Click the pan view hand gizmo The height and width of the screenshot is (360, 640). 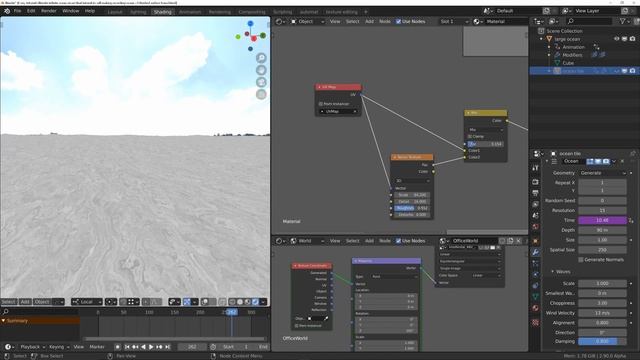point(261,70)
